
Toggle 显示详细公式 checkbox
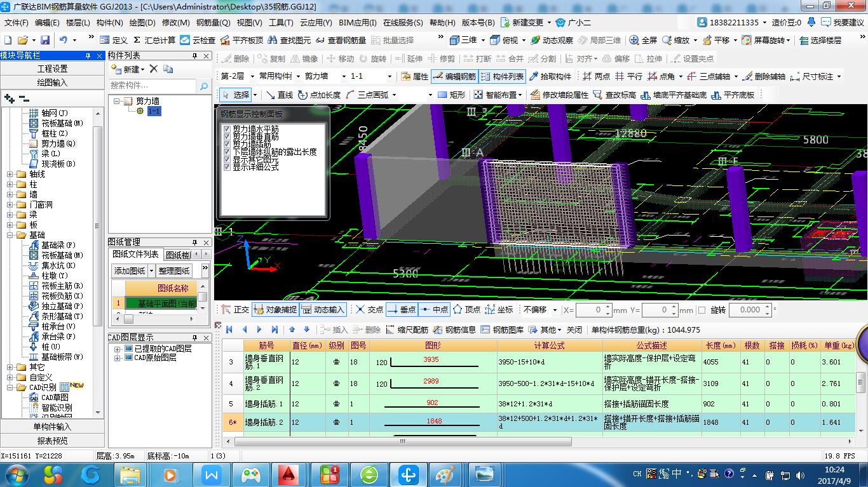227,167
